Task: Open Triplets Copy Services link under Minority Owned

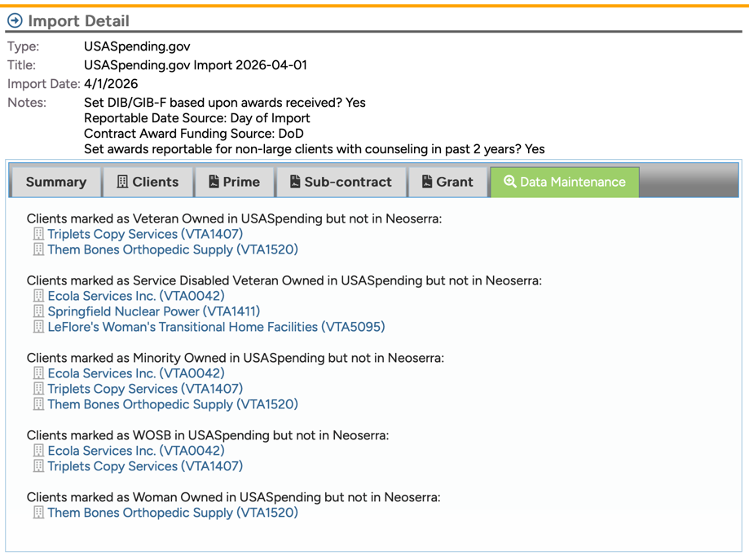Action: (145, 389)
